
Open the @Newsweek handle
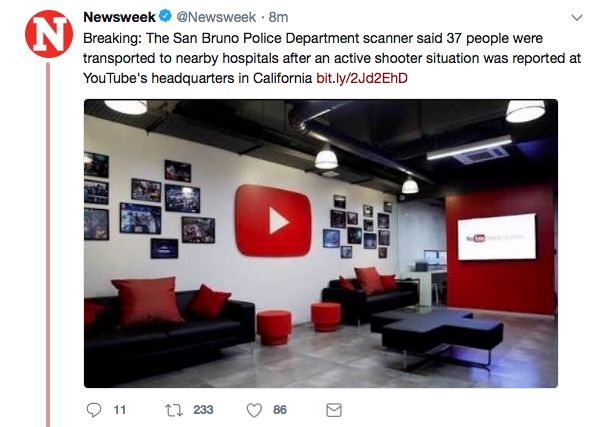pyautogui.click(x=216, y=17)
